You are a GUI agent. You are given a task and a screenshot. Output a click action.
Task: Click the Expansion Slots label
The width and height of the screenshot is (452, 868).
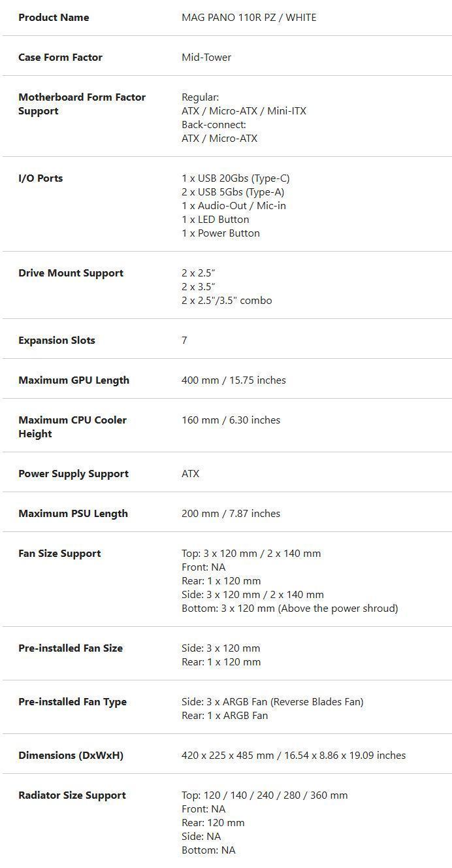(x=57, y=341)
